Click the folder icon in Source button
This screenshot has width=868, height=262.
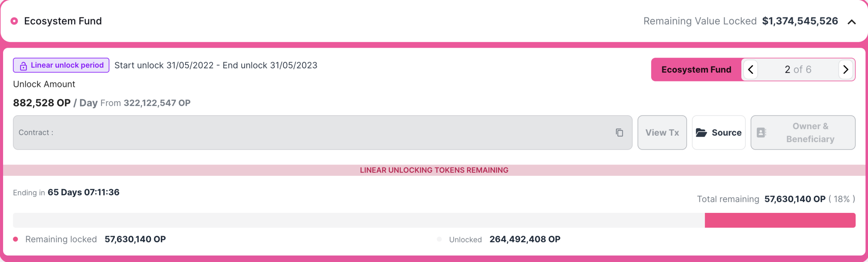[701, 133]
